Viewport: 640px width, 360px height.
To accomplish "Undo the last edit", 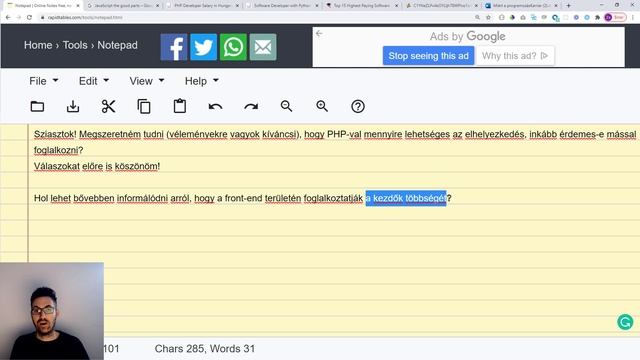I will 216,107.
